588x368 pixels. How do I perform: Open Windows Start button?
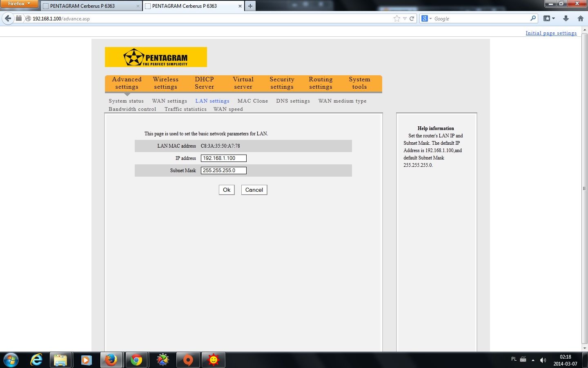point(11,360)
